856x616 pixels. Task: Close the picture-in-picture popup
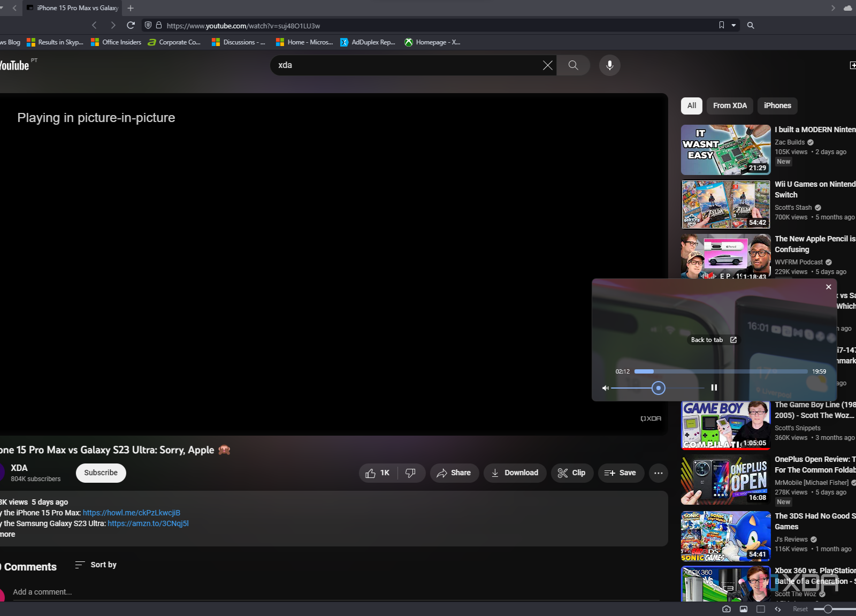[829, 287]
